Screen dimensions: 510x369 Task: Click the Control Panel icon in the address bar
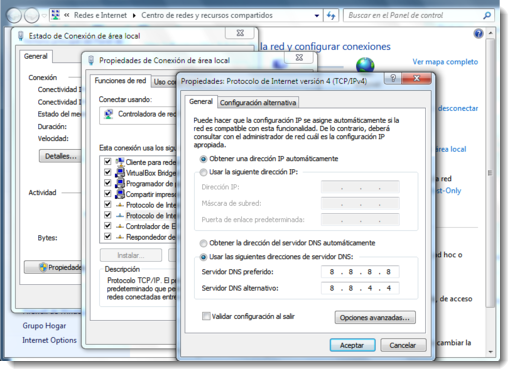(x=56, y=15)
